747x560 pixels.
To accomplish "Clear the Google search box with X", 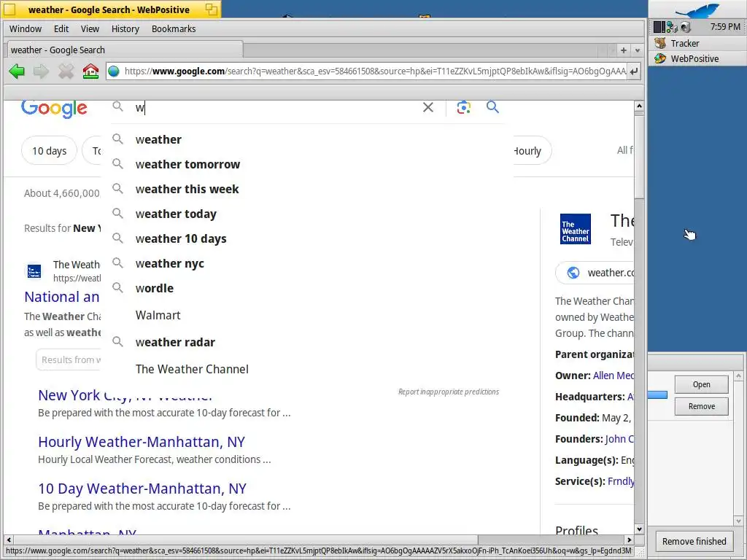I will [x=427, y=108].
